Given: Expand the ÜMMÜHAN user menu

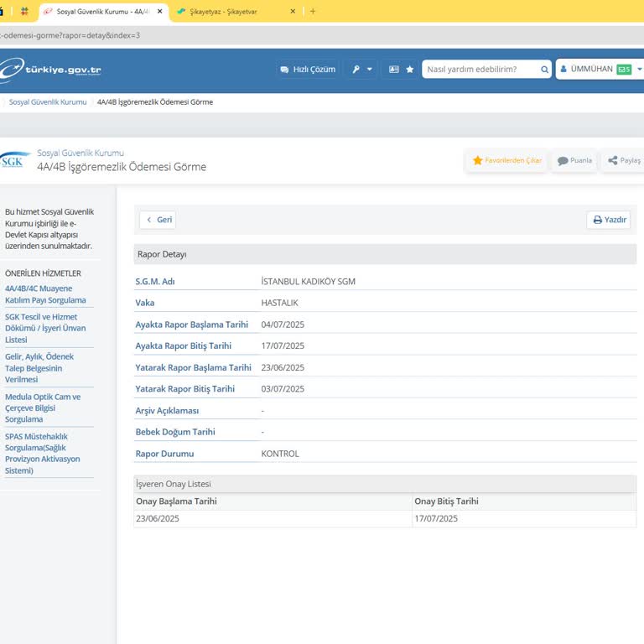Looking at the screenshot, I should pyautogui.click(x=590, y=69).
